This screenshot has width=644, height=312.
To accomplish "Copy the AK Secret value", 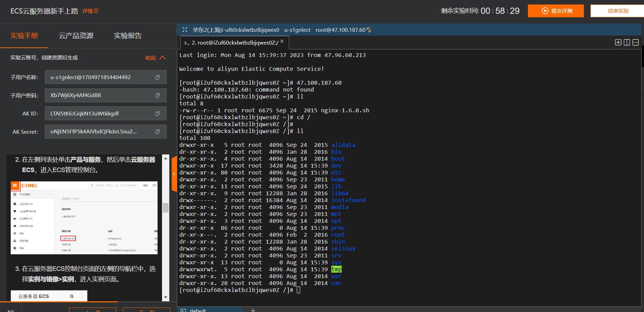I will point(158,132).
